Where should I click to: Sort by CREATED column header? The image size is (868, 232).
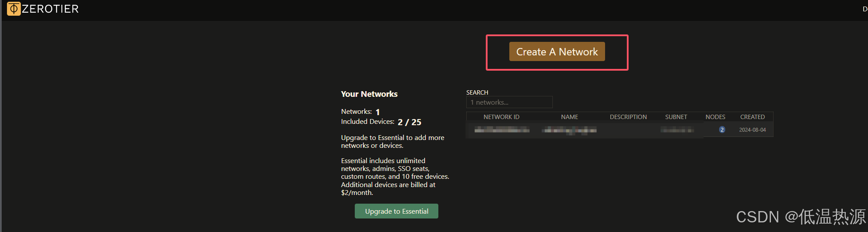[x=752, y=117]
